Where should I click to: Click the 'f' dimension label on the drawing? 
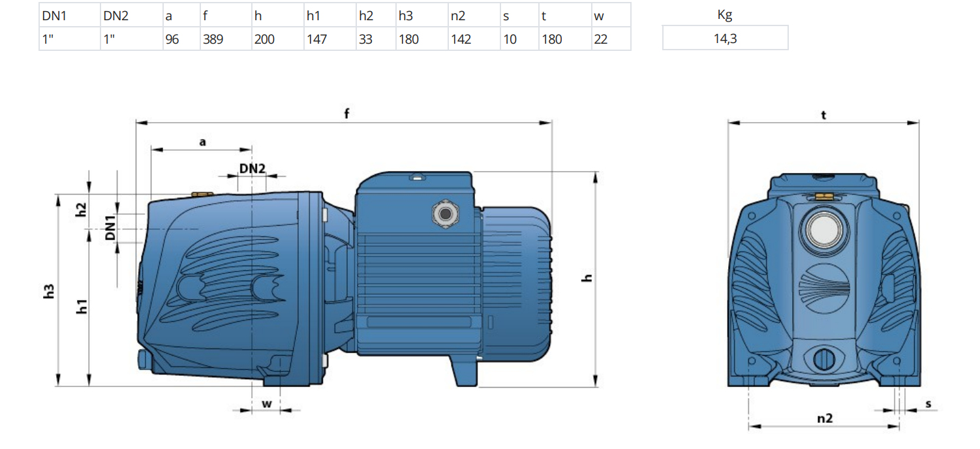[346, 114]
